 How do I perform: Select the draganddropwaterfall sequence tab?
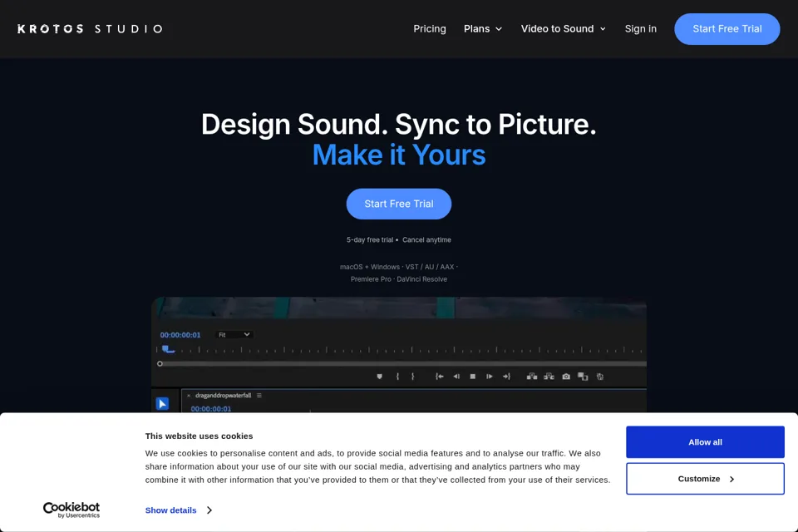pos(223,396)
